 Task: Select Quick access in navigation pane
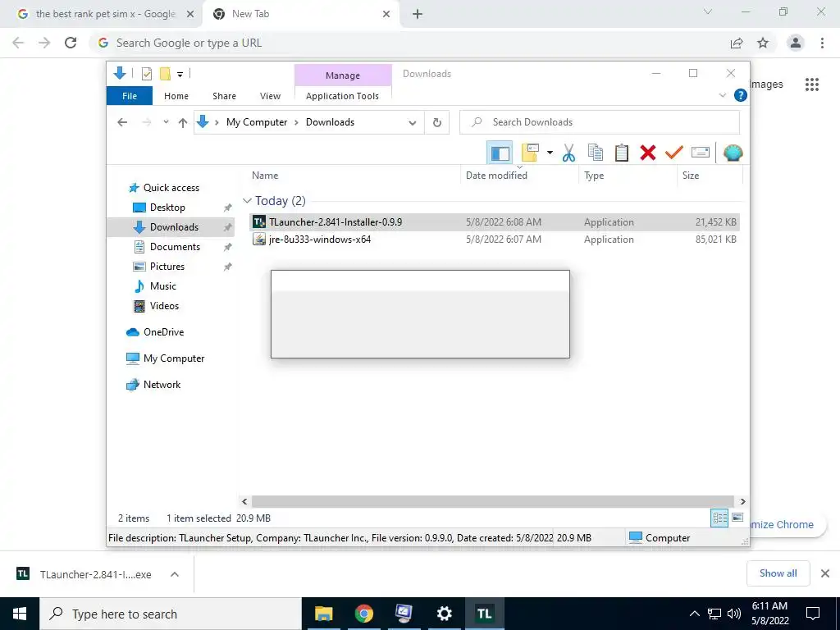pyautogui.click(x=171, y=188)
